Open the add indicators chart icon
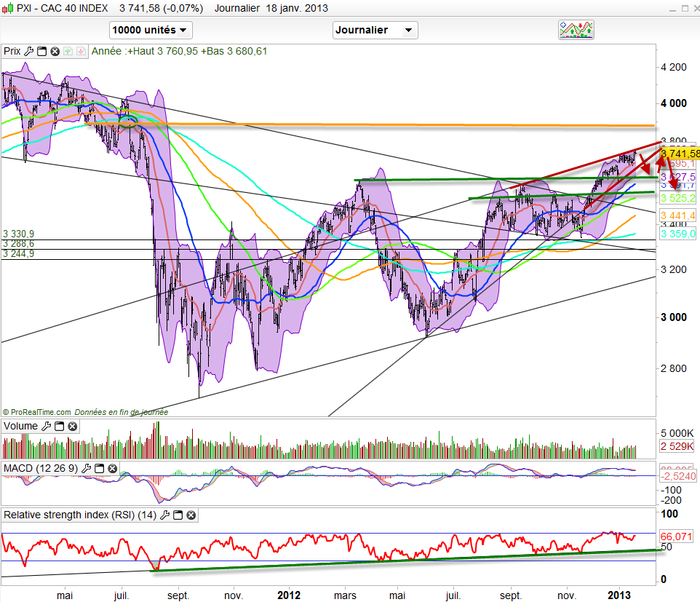700x602 pixels. pos(576,30)
